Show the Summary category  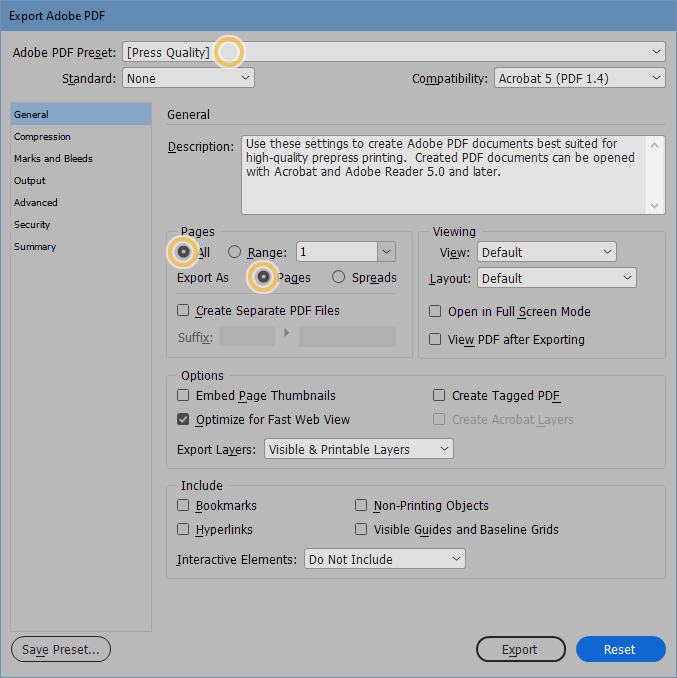[81, 247]
